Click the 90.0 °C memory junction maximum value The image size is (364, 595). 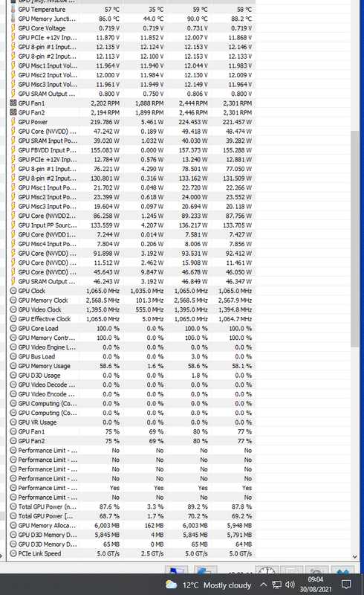click(x=197, y=19)
